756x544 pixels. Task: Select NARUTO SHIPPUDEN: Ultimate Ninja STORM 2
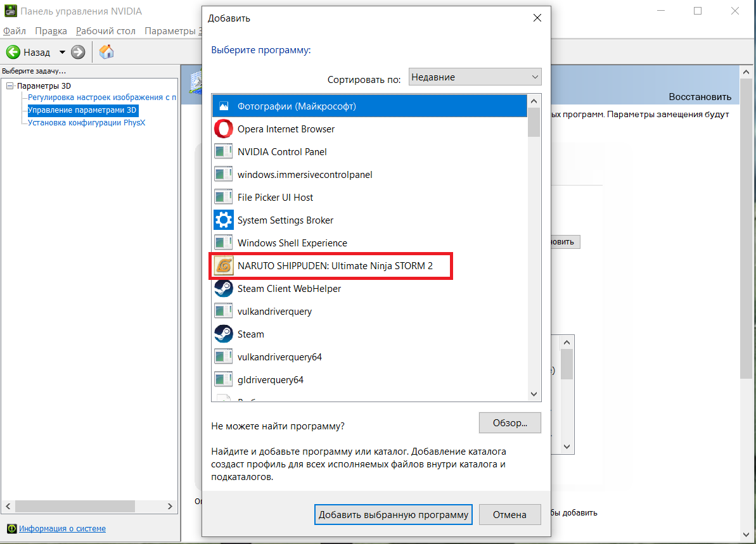(x=370, y=265)
